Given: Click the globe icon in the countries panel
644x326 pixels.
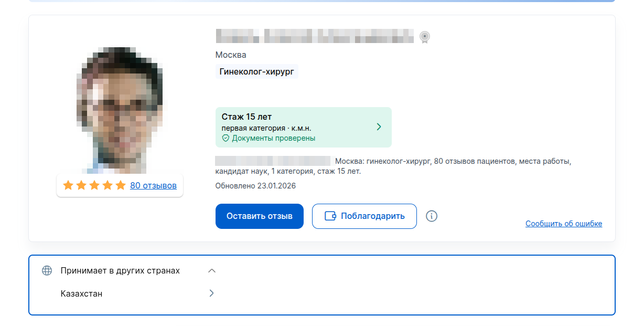Looking at the screenshot, I should [47, 271].
